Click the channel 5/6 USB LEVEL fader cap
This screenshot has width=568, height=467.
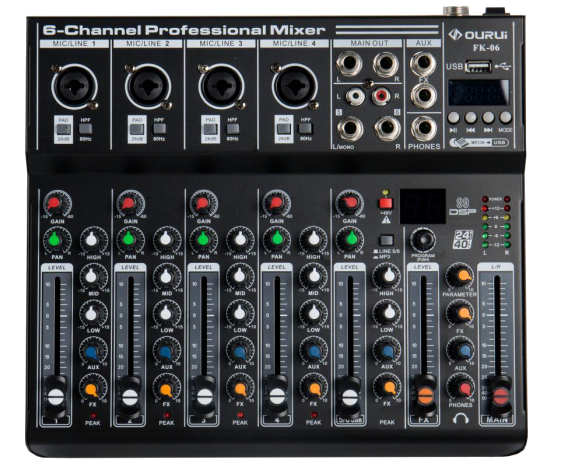point(350,396)
